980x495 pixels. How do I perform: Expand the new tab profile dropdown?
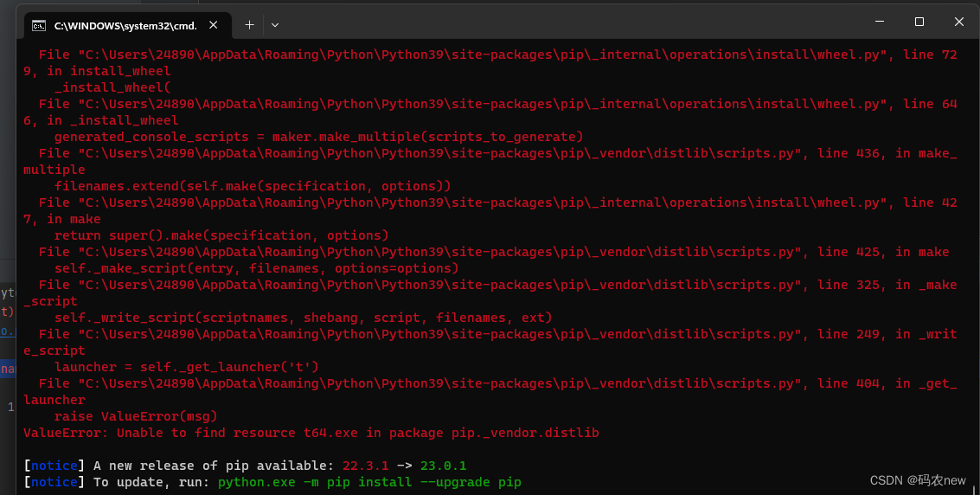(x=275, y=25)
